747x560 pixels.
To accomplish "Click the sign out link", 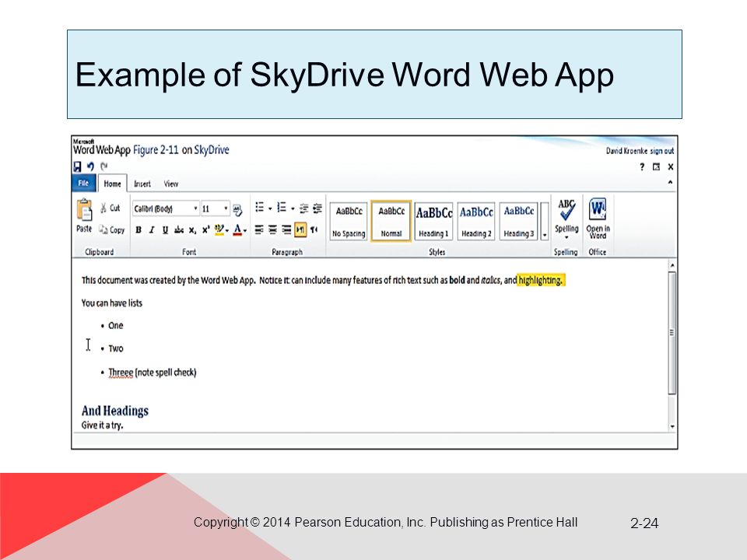I will click(662, 151).
